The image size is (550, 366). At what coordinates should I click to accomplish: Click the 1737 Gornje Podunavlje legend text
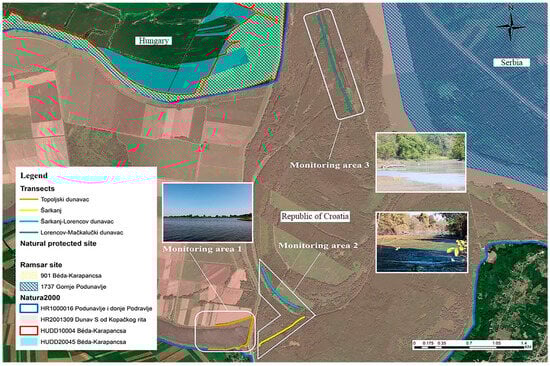click(73, 286)
